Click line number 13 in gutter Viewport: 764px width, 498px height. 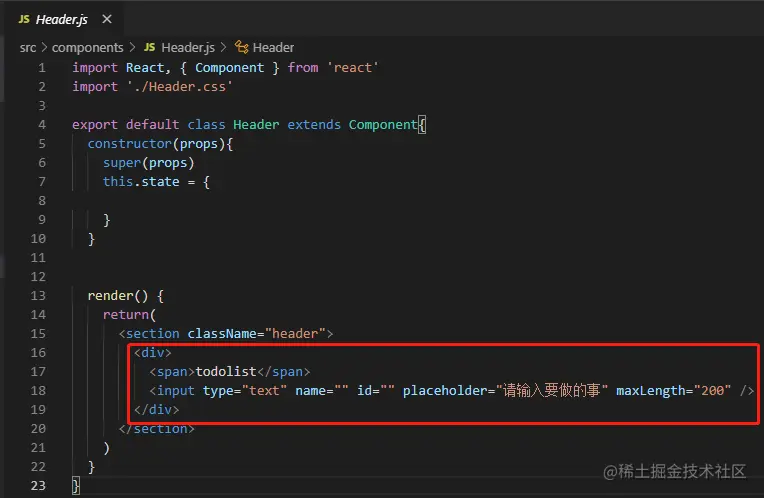click(x=38, y=296)
